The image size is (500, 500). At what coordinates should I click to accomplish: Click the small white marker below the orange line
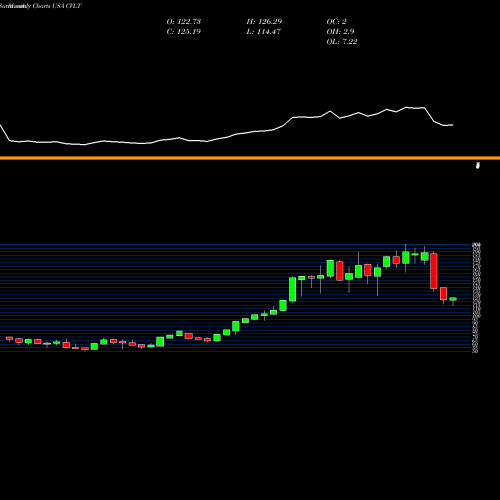coord(478,165)
